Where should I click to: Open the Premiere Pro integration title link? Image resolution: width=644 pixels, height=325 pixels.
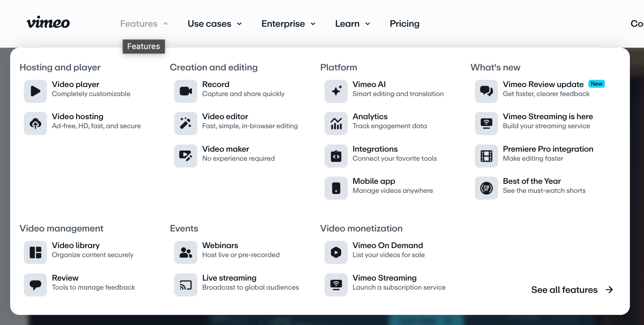tap(548, 149)
